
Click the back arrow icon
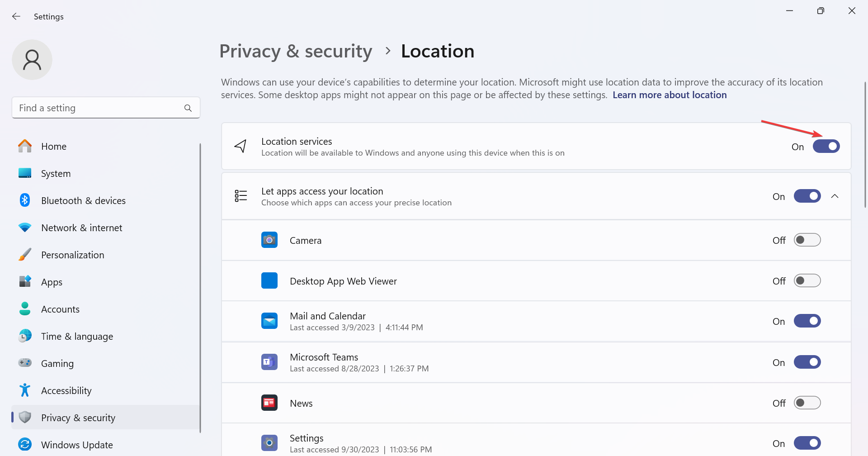pos(16,16)
